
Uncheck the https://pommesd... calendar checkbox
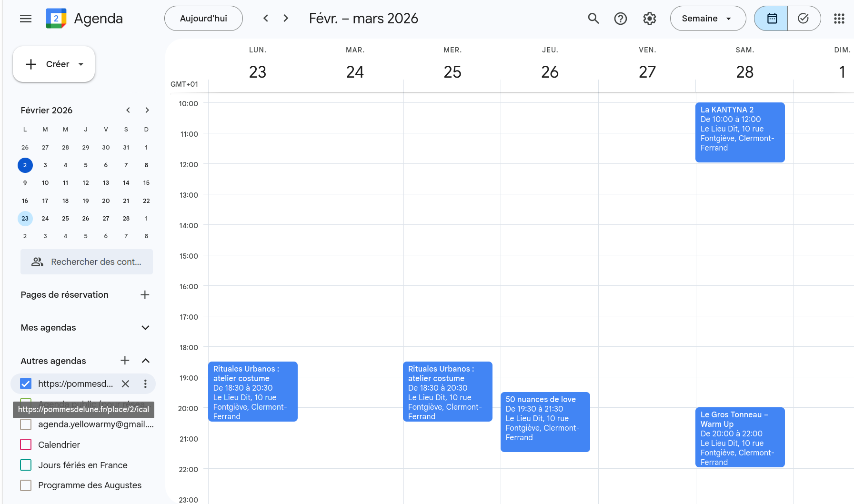pyautogui.click(x=26, y=384)
